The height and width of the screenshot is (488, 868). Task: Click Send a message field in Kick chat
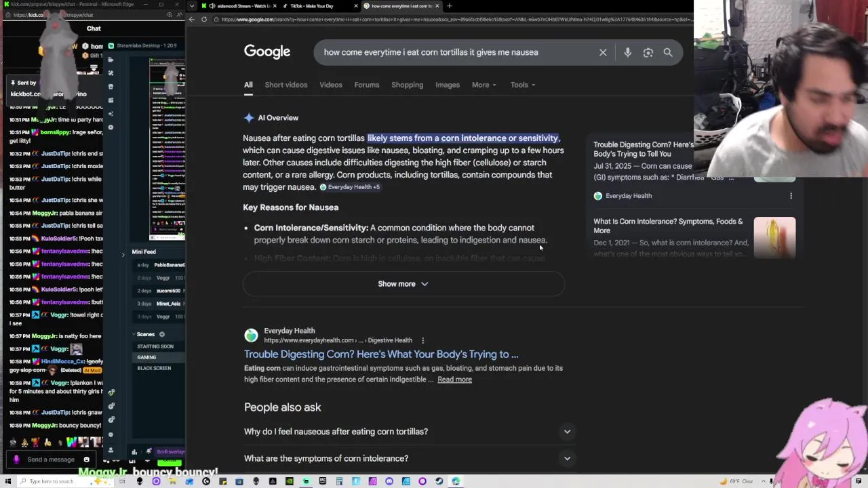51,460
